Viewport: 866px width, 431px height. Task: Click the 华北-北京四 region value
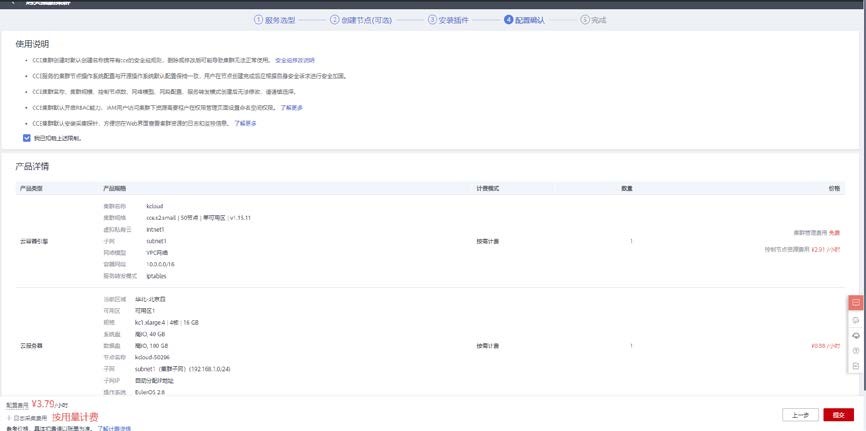150,299
